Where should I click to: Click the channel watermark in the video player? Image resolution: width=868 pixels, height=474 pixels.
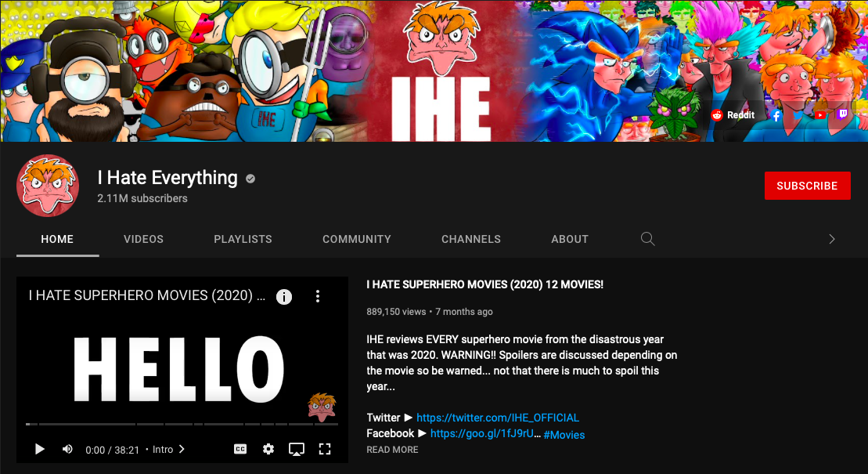click(322, 407)
